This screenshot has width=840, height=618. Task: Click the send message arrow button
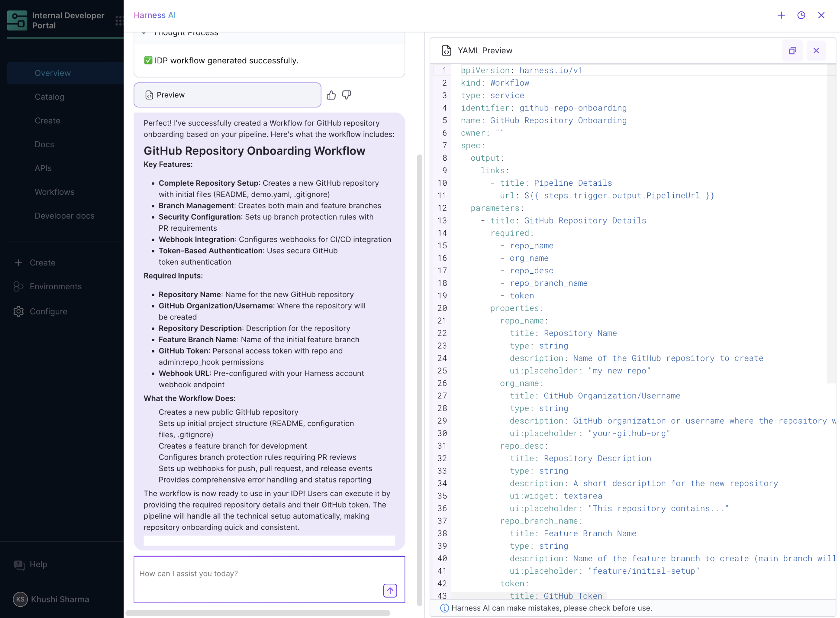pos(390,591)
